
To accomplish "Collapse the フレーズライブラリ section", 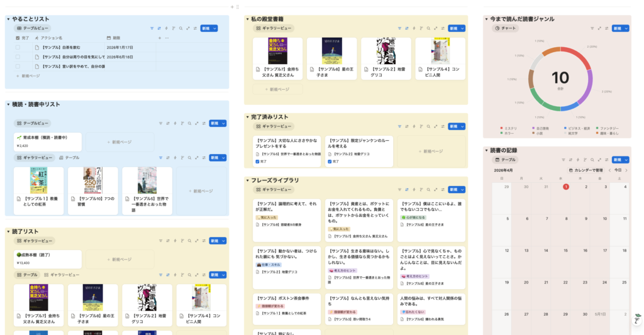I will 247,180.
